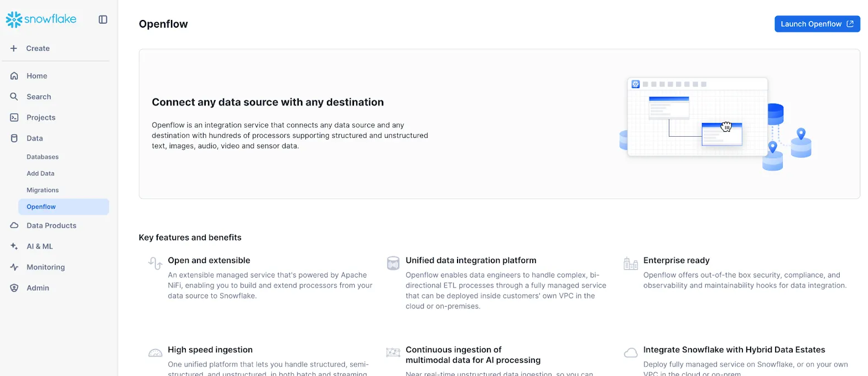
Task: Open Search using the magnifier icon
Action: point(14,96)
